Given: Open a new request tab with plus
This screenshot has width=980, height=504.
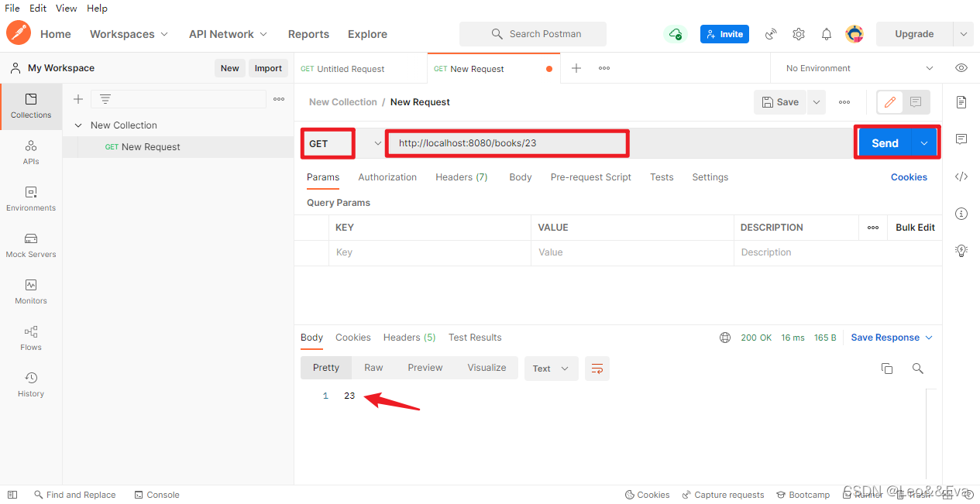Looking at the screenshot, I should click(576, 68).
